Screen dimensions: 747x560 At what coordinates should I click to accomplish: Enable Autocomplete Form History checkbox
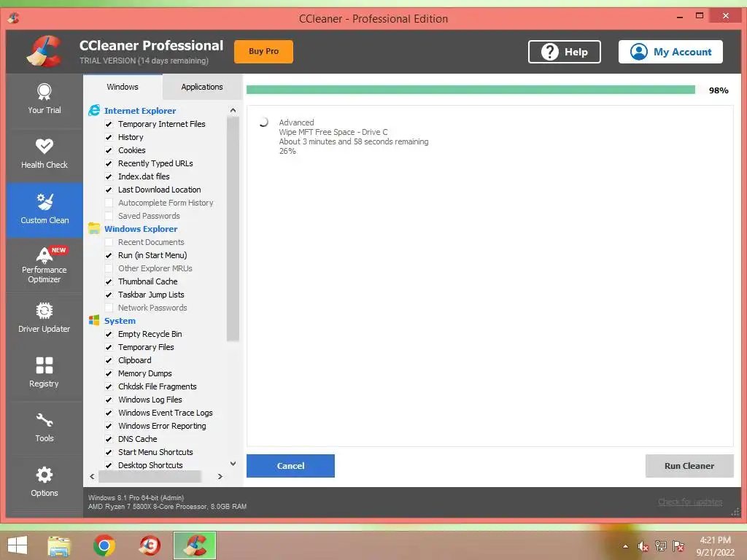109,203
